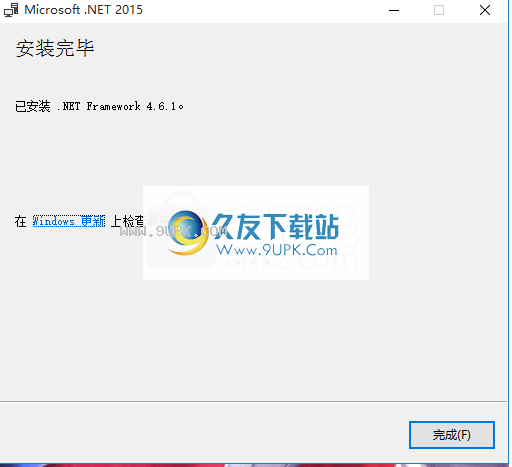Minimize the Microsoft .NET 2015 window
The height and width of the screenshot is (467, 512).
394,10
